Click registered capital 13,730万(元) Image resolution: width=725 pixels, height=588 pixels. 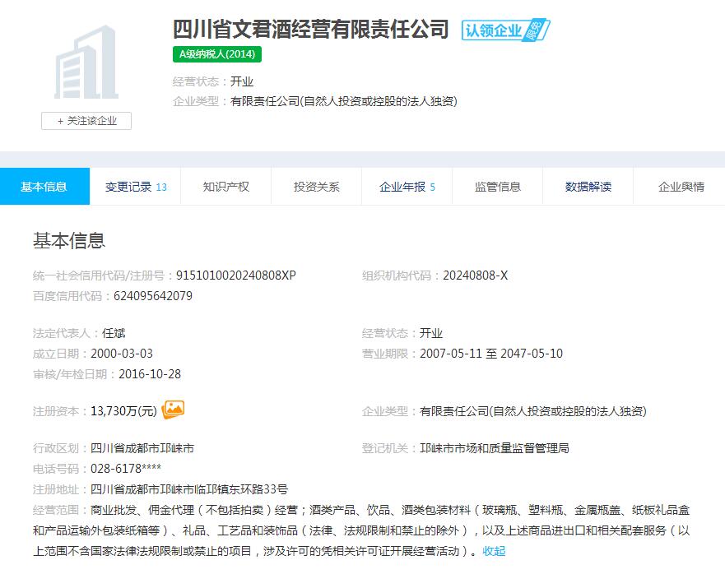(124, 410)
